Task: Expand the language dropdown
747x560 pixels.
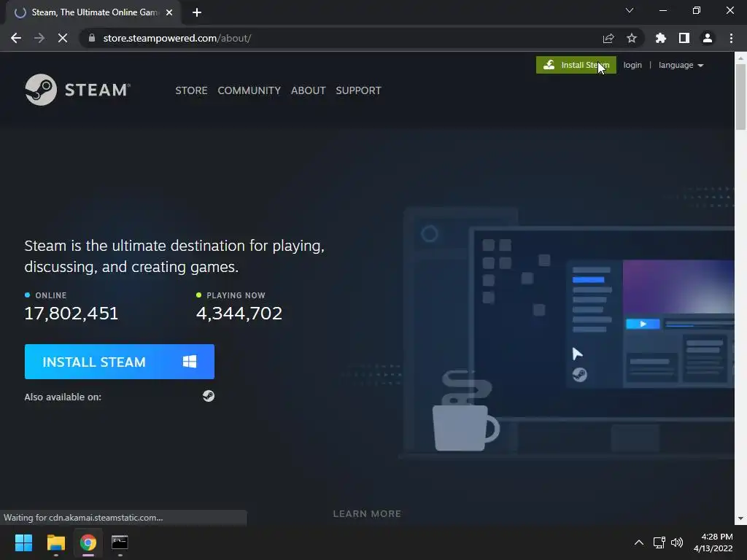Action: [x=681, y=65]
